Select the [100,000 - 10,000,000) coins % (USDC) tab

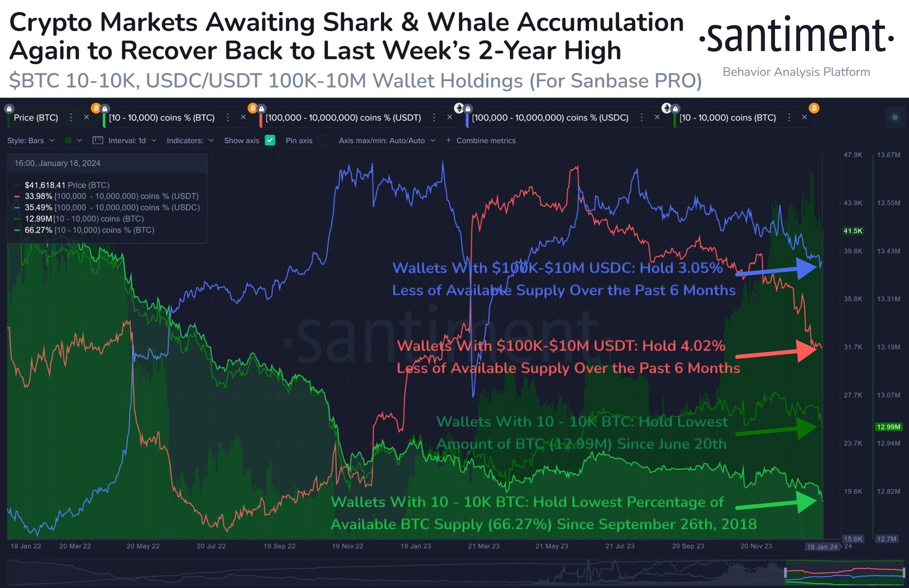click(x=550, y=118)
